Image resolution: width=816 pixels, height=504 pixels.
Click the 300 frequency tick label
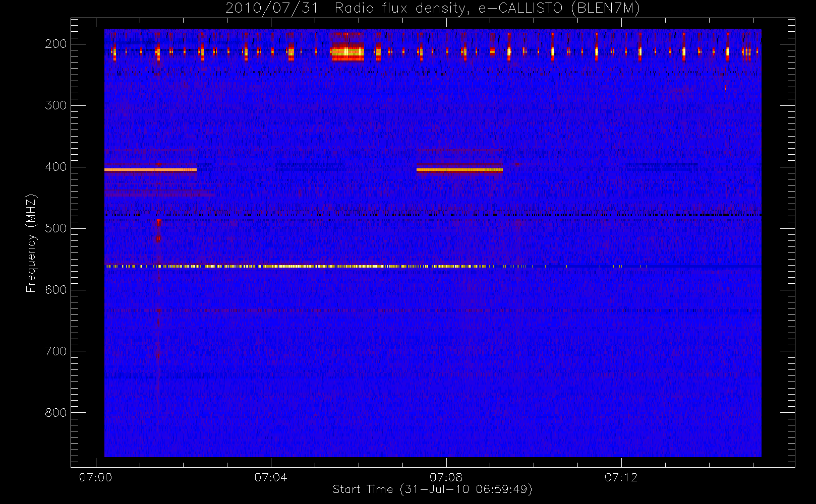(56, 105)
